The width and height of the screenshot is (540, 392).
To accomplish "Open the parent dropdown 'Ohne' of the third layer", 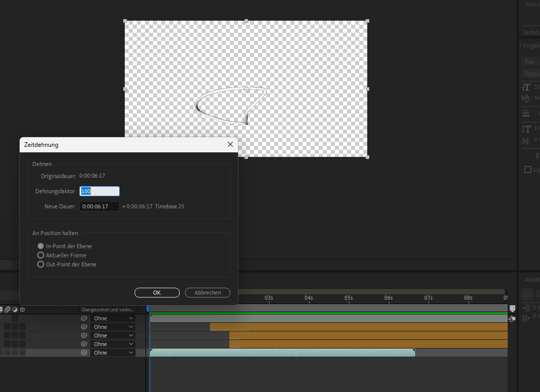I will pos(113,335).
